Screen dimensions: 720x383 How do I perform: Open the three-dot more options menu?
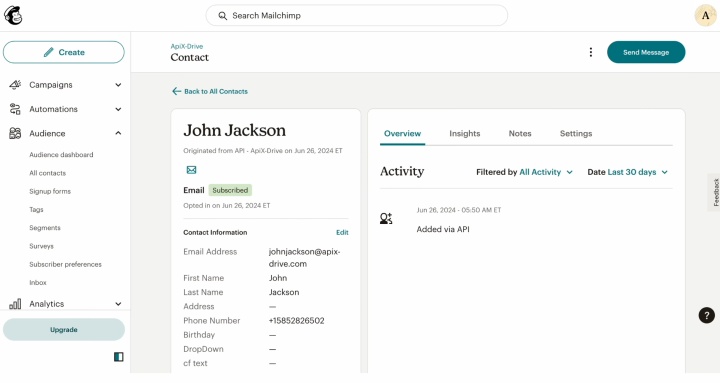point(591,52)
